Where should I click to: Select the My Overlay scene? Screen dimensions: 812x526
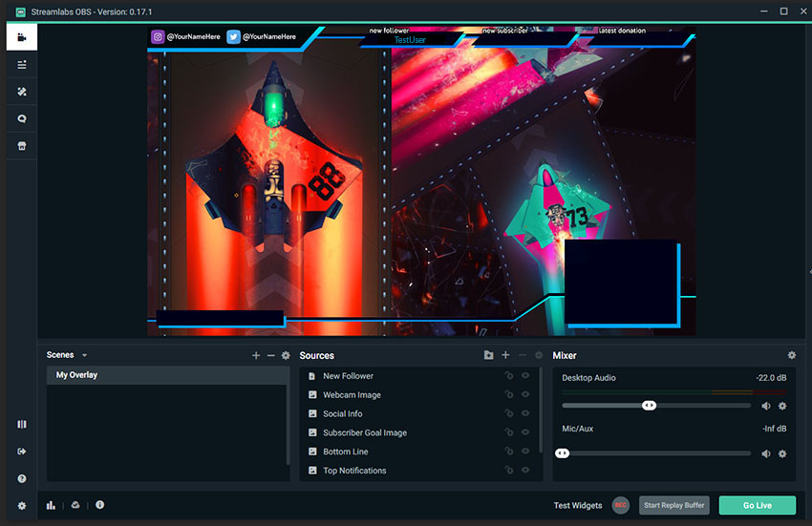[166, 375]
